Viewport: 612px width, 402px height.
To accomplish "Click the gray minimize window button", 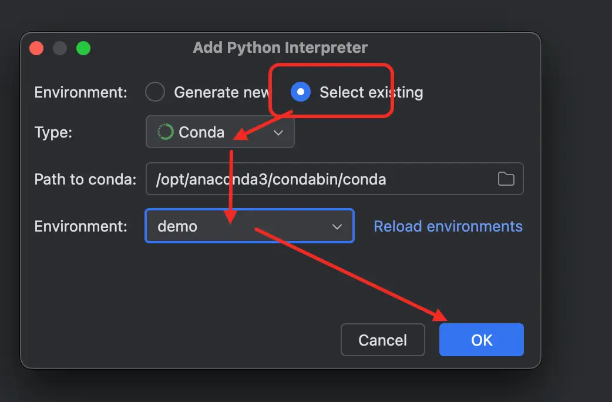I will (x=60, y=47).
